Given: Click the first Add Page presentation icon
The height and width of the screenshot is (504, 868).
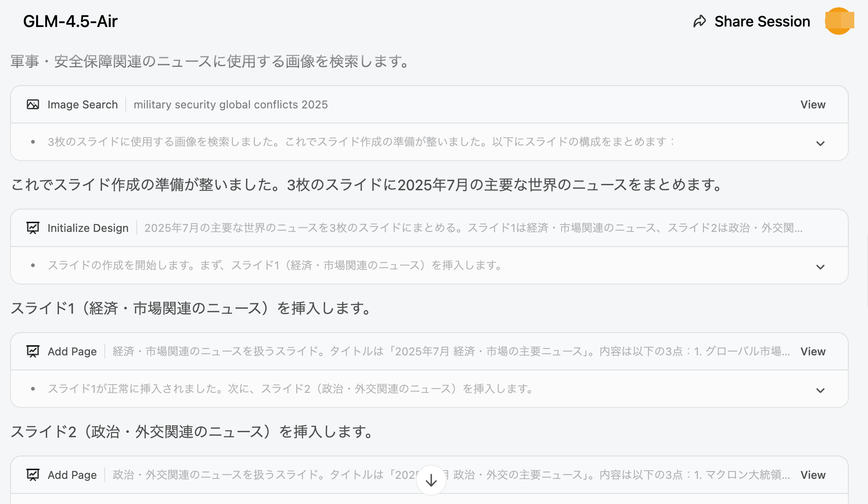Looking at the screenshot, I should point(33,351).
